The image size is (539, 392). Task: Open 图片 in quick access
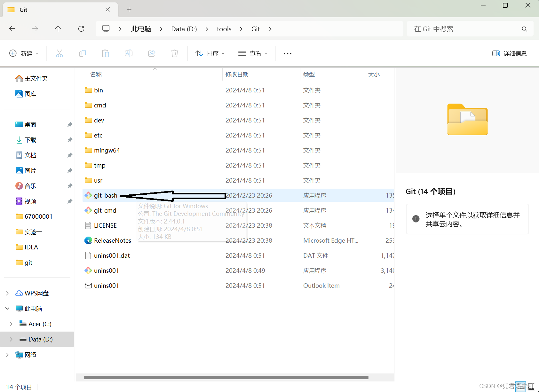26,170
